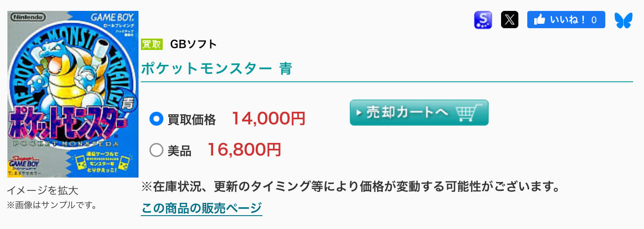The image size is (644, 229).
Task: Click the ※画像はサンプルです note
Action: (51, 204)
